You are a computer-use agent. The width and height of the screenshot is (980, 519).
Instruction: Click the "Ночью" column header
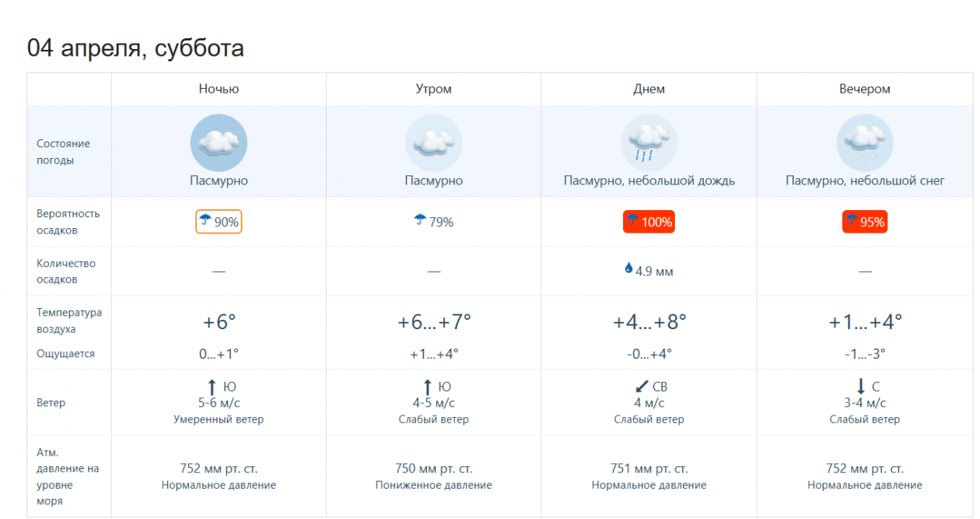(219, 89)
